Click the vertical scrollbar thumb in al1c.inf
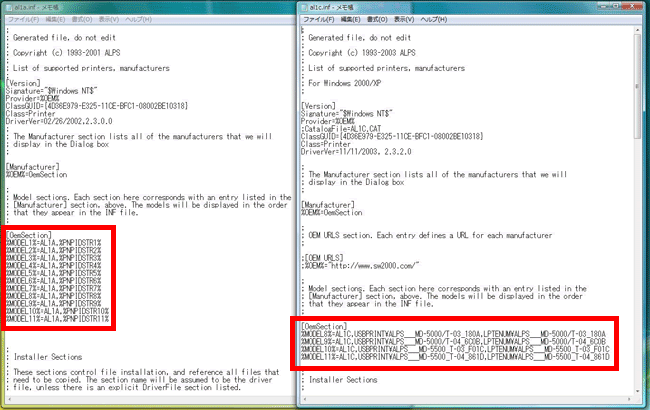 pos(637,86)
